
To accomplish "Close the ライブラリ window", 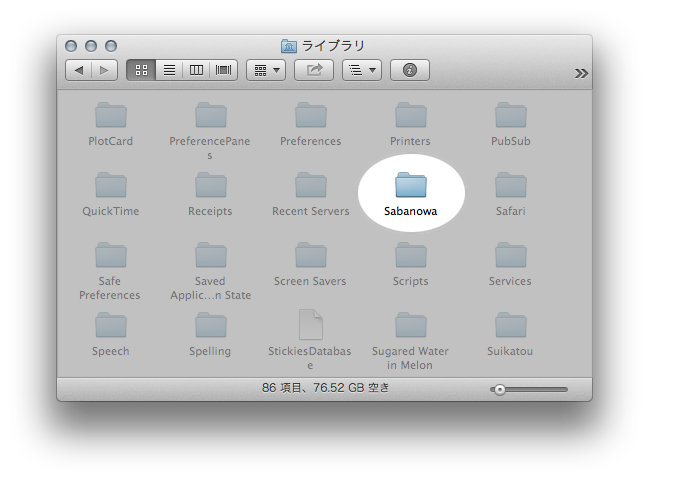I will point(71,46).
